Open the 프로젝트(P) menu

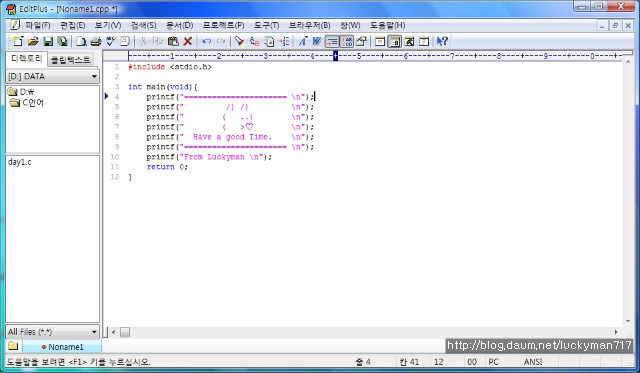click(223, 25)
